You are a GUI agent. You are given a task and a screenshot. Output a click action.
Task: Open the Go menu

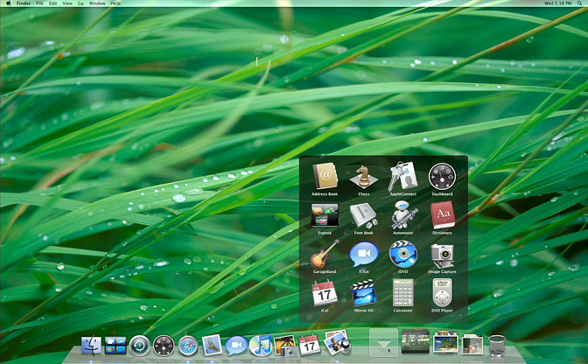[x=80, y=3]
